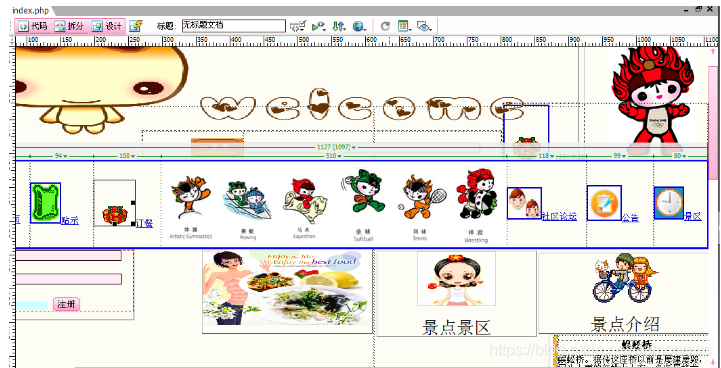721x368 pixels.
Task: Click the 景点介绍 heading text
Action: [x=625, y=324]
